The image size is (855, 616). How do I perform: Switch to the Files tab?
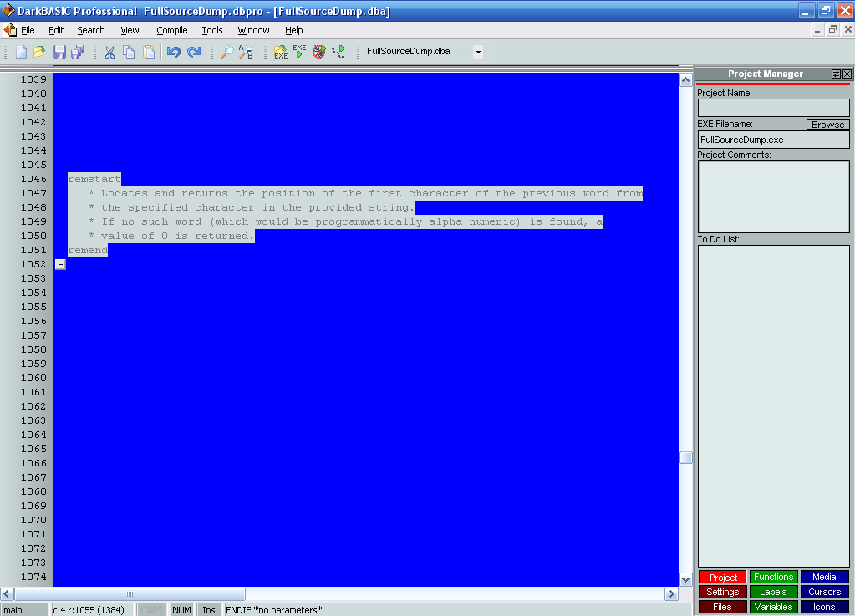(722, 607)
